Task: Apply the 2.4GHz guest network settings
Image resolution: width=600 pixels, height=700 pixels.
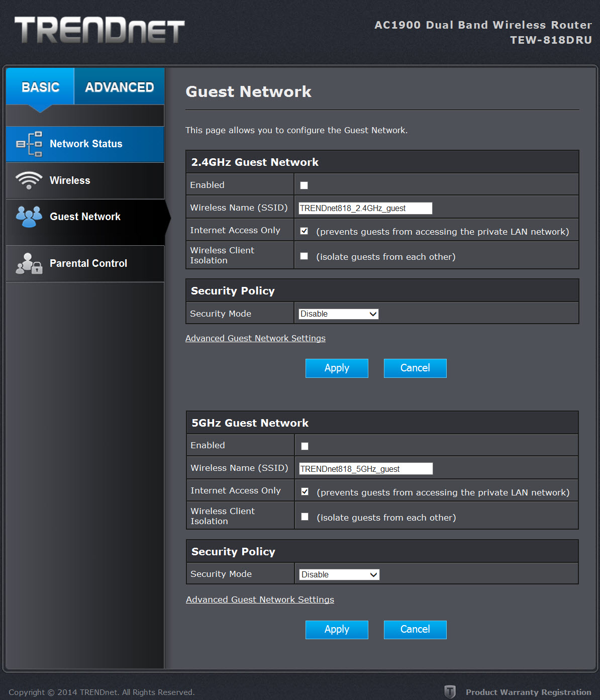Action: point(337,368)
